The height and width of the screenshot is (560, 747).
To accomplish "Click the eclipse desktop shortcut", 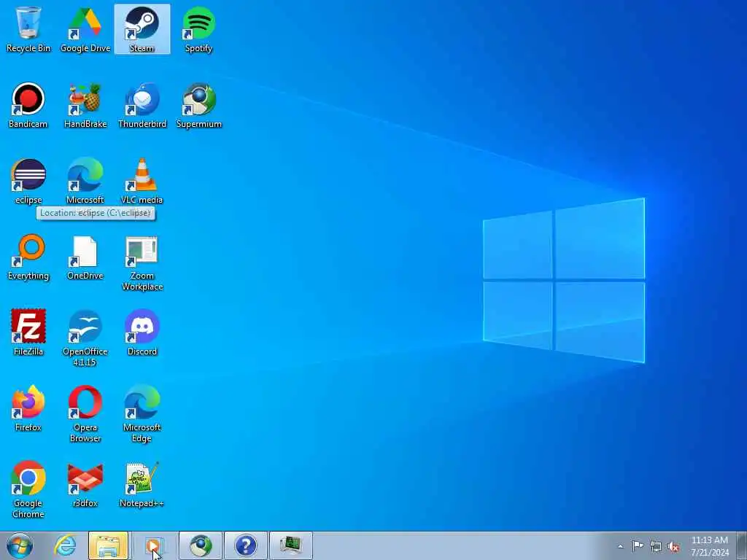I will (x=28, y=181).
